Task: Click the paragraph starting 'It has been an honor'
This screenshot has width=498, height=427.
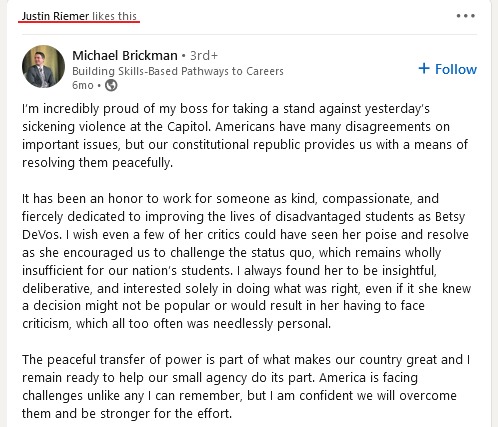Action: point(246,261)
